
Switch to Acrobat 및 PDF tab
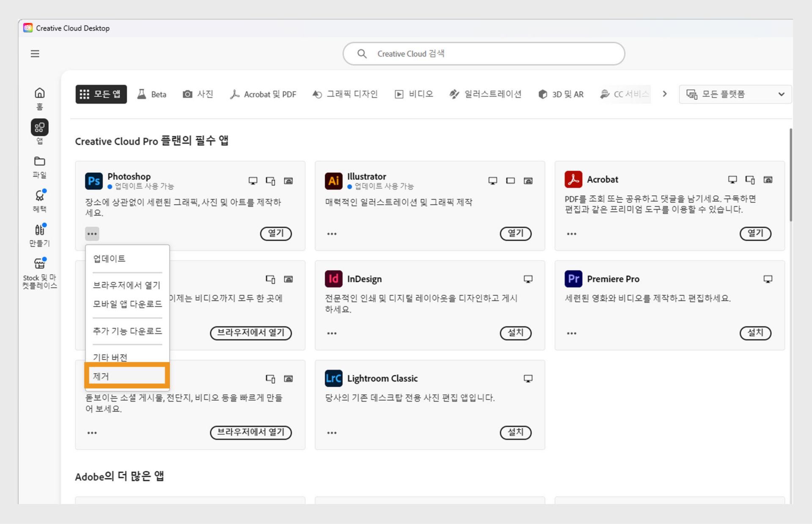tap(263, 94)
